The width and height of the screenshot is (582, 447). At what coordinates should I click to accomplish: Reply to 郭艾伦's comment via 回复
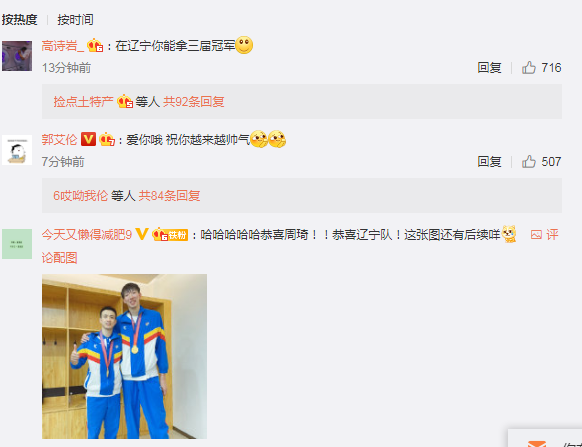coord(489,161)
